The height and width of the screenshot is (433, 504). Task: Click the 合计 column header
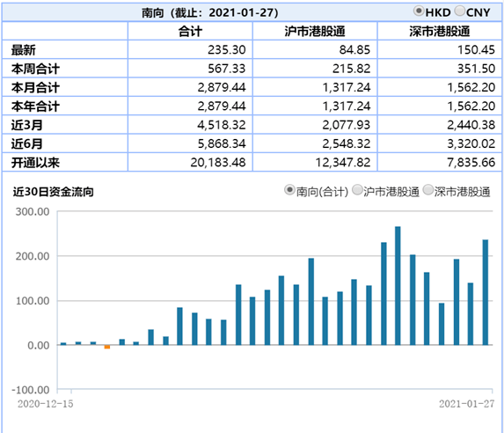click(190, 31)
